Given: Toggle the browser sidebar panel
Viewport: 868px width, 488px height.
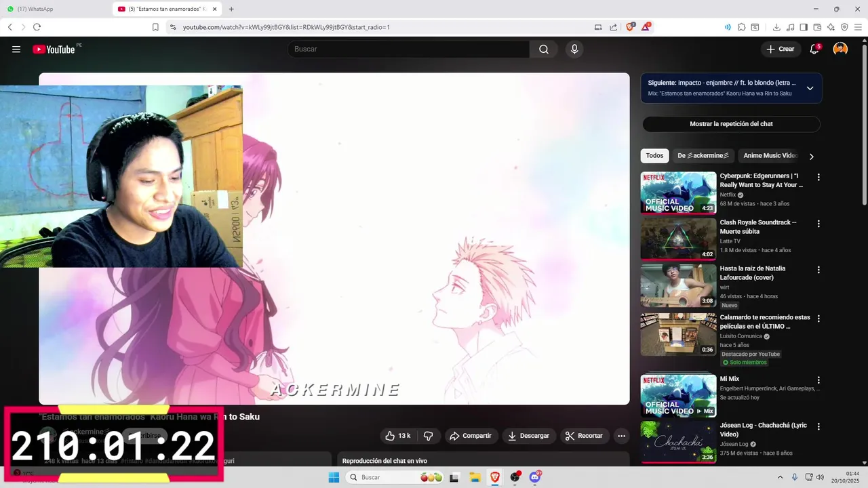Looking at the screenshot, I should pyautogui.click(x=804, y=27).
